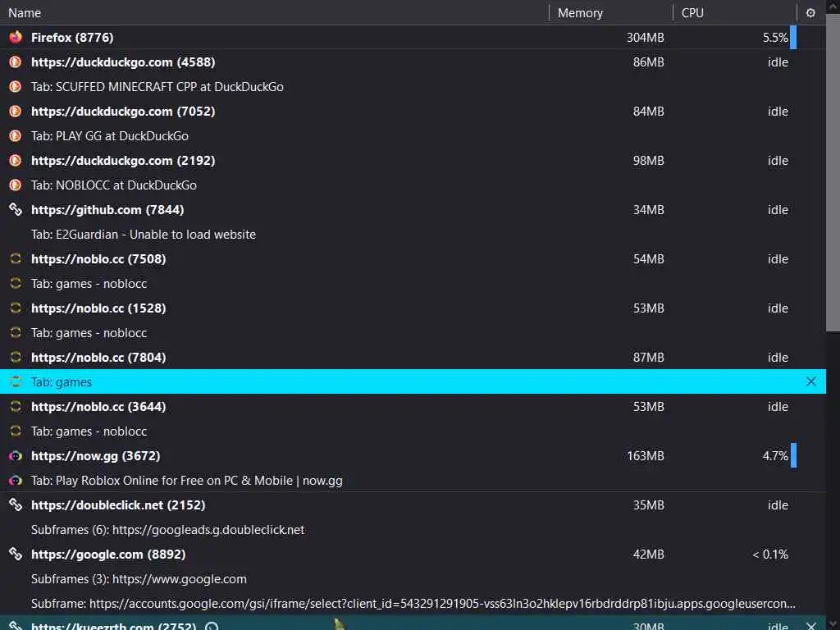Image resolution: width=840 pixels, height=630 pixels.
Task: Select the https://google.com (8892) process
Action: [x=413, y=554]
